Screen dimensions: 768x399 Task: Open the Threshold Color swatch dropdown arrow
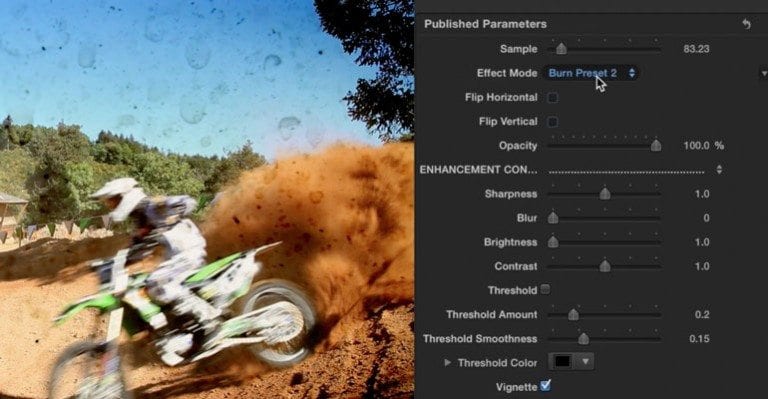pos(585,362)
